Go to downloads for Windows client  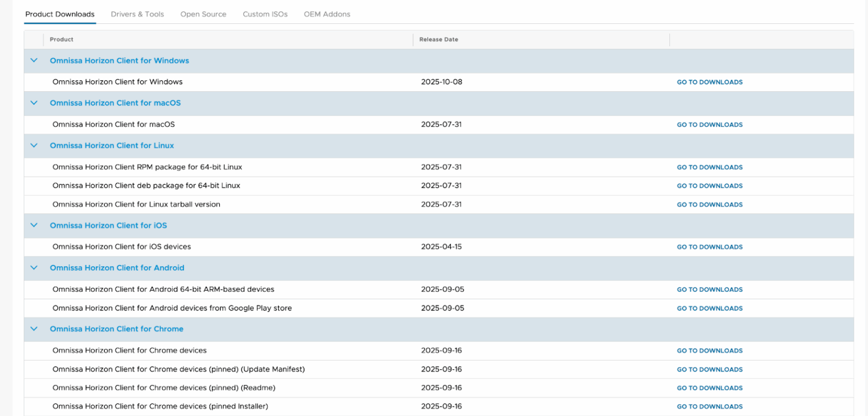pyautogui.click(x=709, y=82)
